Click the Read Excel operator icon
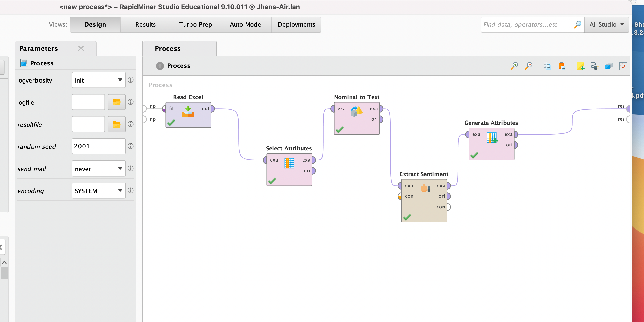Image resolution: width=644 pixels, height=322 pixels. pyautogui.click(x=188, y=111)
